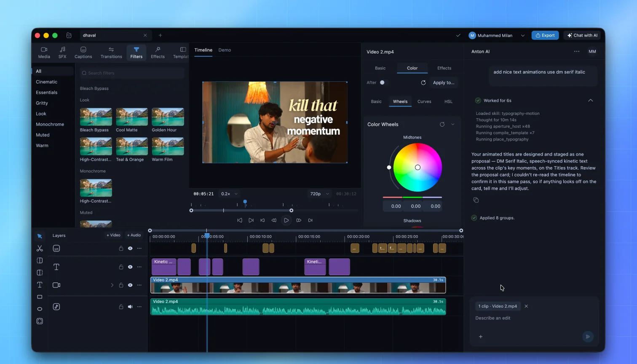Apply the Golden Hour filter thumbnail
Image resolution: width=637 pixels, height=364 pixels.
[168, 117]
